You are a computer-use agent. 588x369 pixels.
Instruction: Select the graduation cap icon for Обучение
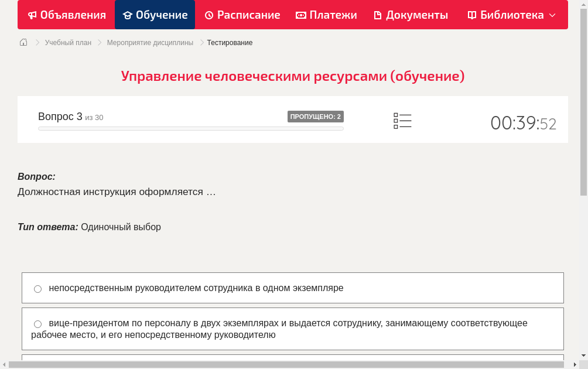point(128,15)
